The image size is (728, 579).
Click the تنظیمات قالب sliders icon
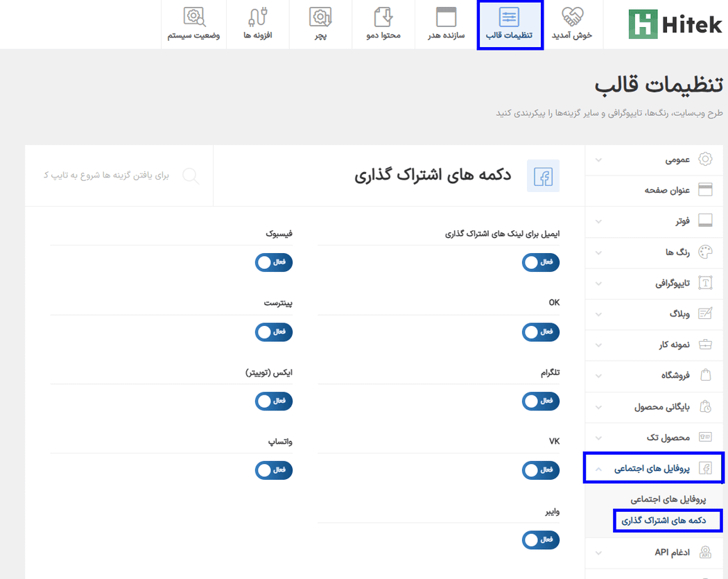coord(509,17)
